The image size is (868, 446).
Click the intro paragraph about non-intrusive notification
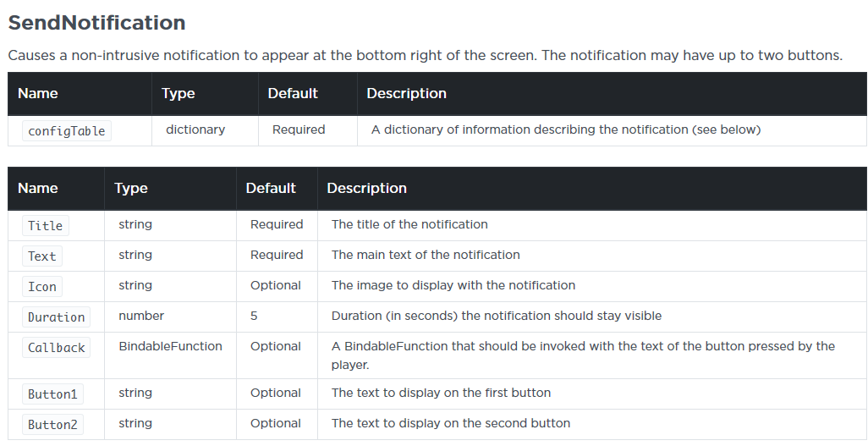pos(425,56)
